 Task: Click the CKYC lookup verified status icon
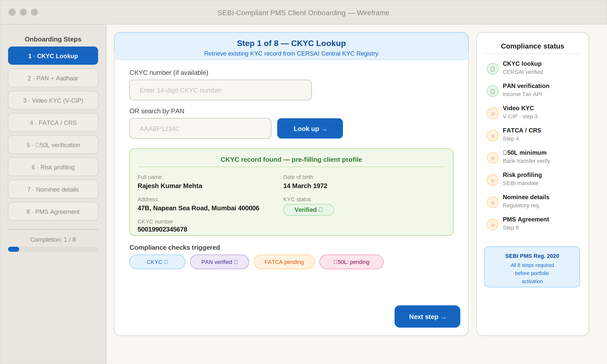point(492,69)
